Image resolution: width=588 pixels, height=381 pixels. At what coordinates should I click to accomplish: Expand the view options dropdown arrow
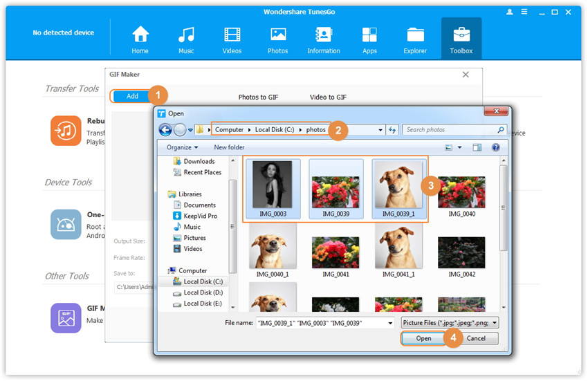point(460,147)
